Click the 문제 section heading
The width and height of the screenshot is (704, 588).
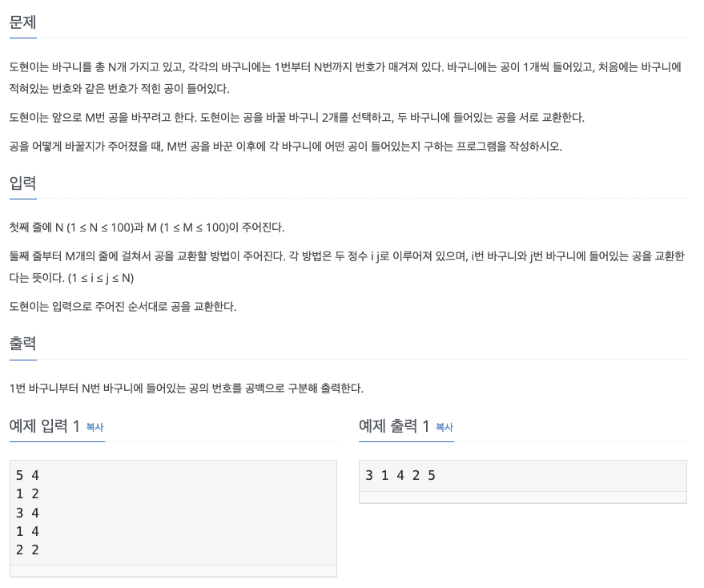tap(23, 22)
